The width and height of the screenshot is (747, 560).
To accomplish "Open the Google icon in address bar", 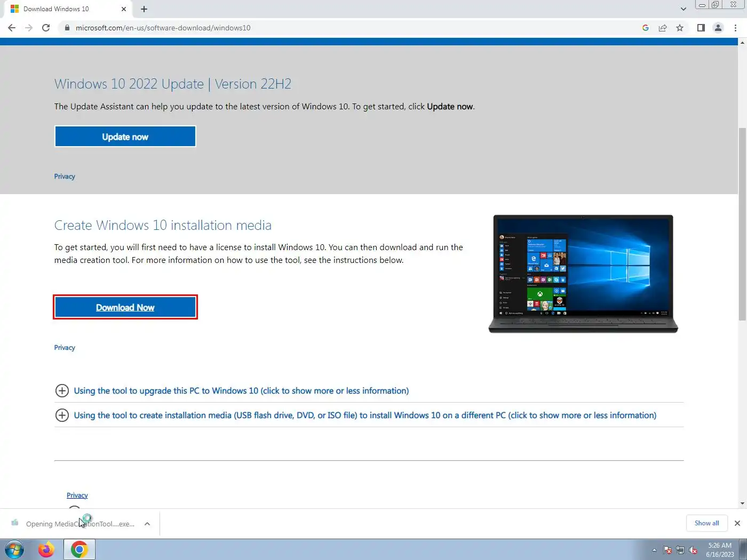I will point(646,28).
